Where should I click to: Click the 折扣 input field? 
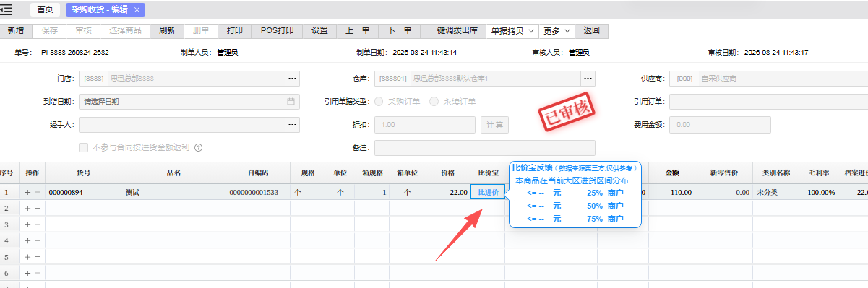click(425, 125)
